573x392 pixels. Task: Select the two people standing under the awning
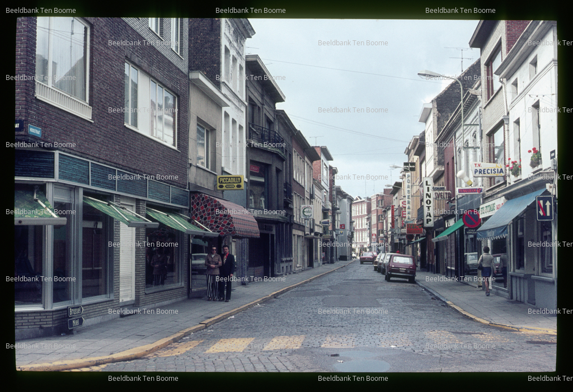(x=219, y=272)
